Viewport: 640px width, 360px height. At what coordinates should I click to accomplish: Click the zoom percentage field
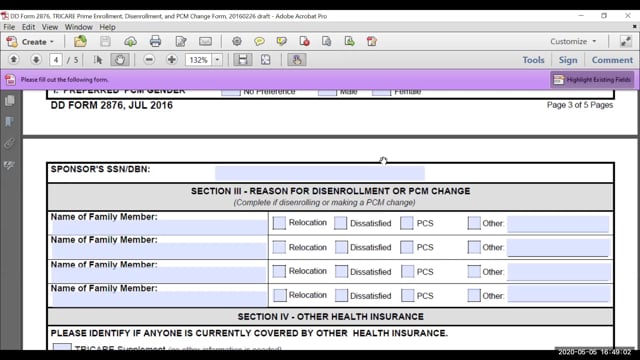pos(199,60)
